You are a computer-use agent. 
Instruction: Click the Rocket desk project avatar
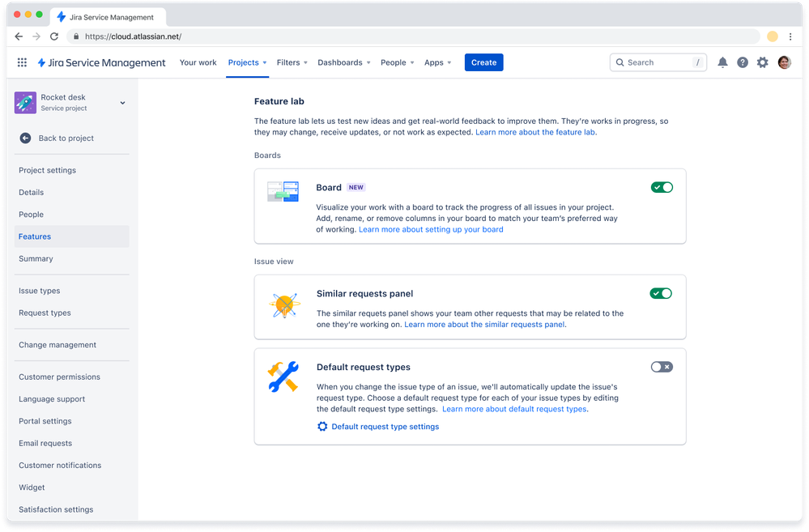pos(25,103)
